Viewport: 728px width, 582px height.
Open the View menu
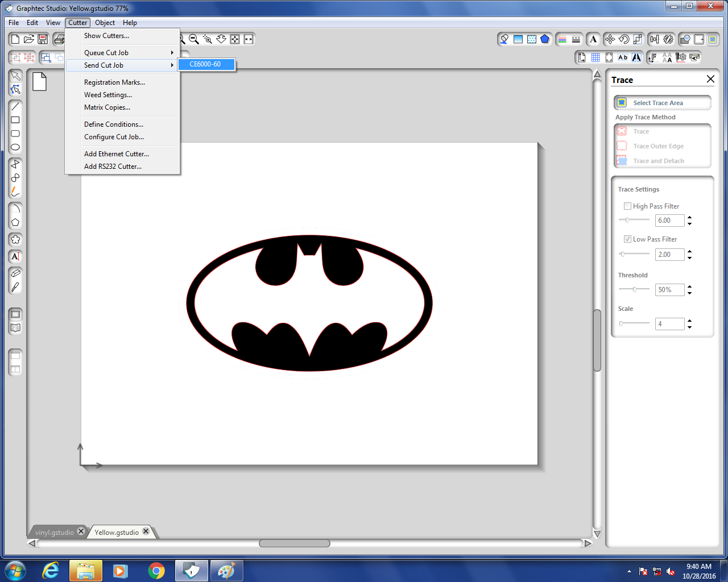tap(53, 23)
